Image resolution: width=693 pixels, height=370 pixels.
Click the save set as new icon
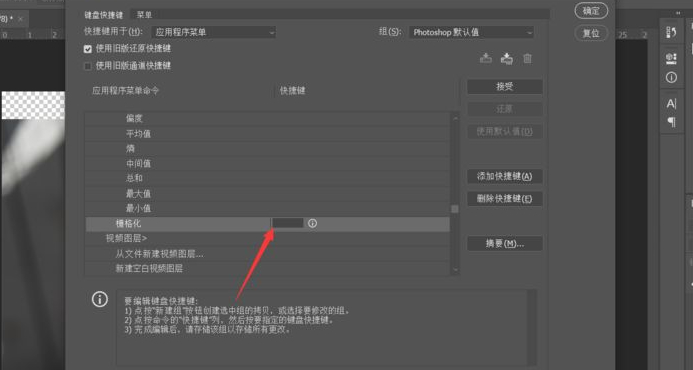[x=506, y=58]
